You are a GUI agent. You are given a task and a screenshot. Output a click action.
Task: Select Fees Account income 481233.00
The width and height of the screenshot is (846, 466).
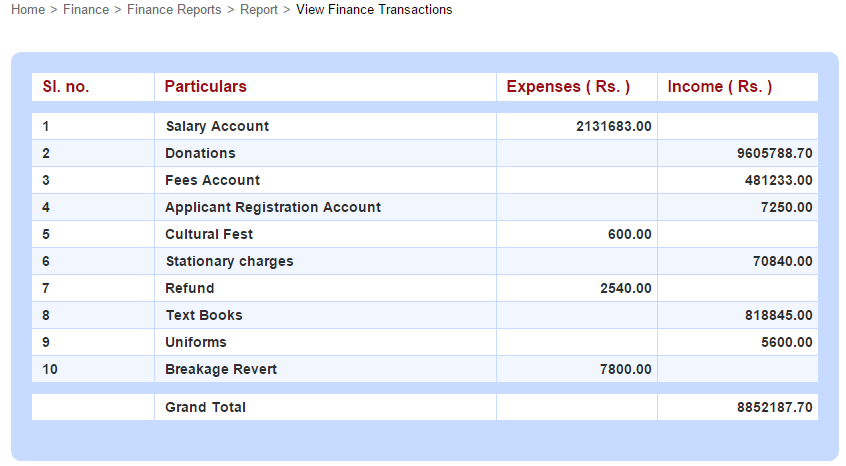(x=778, y=180)
